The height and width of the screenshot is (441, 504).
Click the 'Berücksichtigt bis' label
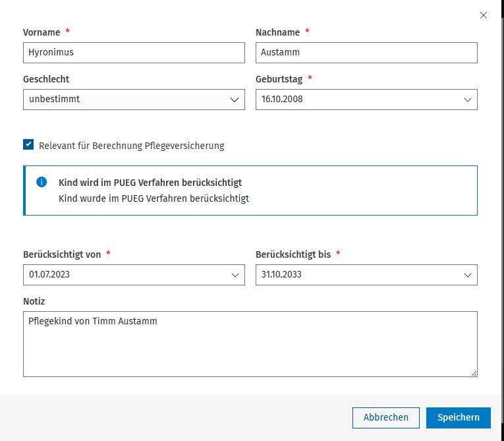293,254
